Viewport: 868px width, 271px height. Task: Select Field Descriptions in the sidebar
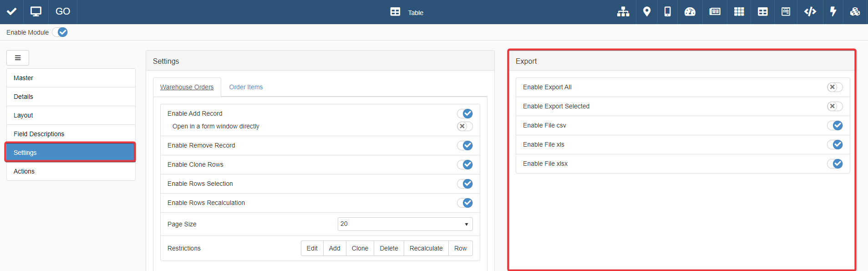(x=39, y=134)
